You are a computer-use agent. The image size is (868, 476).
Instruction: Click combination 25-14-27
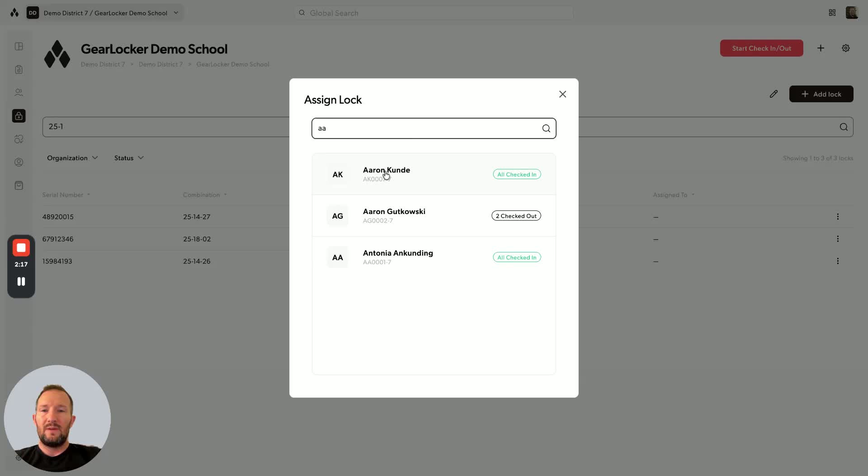197,217
